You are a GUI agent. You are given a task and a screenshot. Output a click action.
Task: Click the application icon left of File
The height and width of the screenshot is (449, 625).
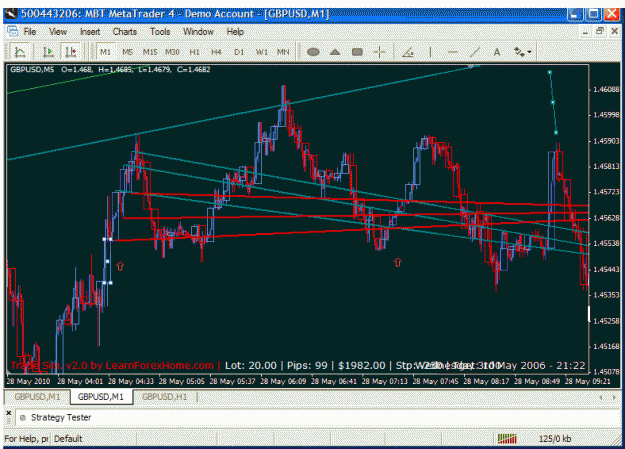[12, 32]
